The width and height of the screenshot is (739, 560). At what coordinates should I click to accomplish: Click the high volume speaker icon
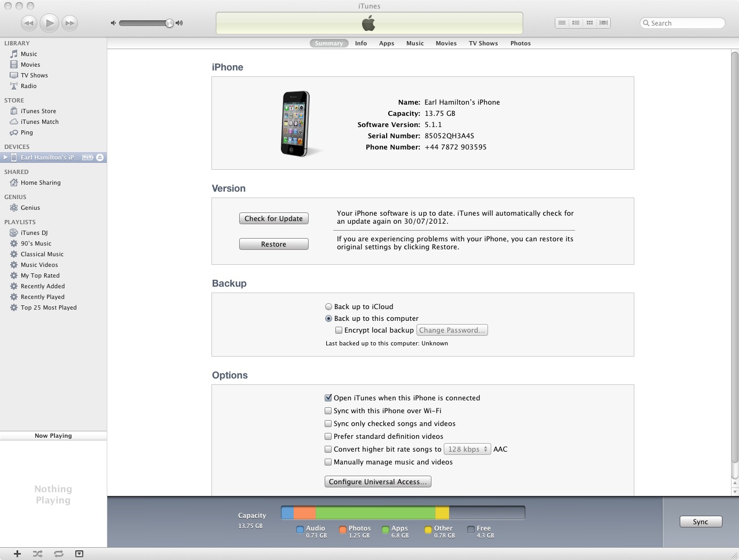tap(179, 23)
